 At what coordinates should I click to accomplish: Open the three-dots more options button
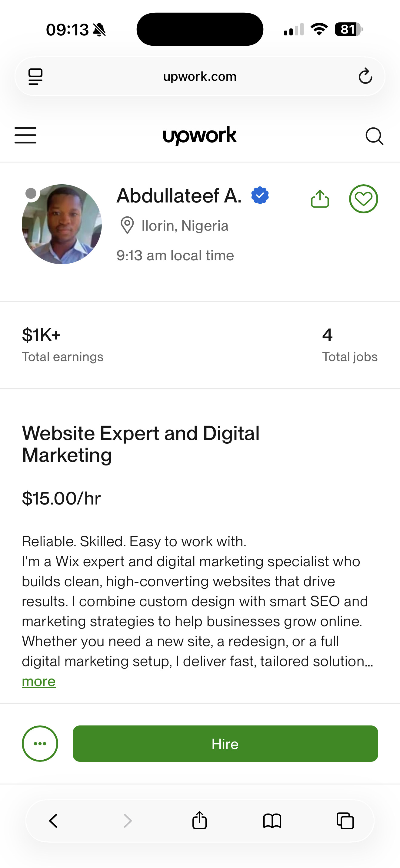point(40,743)
